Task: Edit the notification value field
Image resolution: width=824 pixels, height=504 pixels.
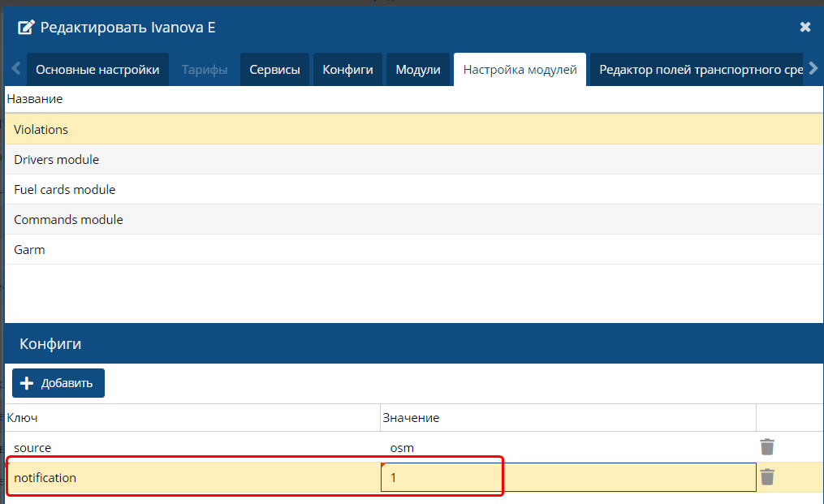Action: (x=567, y=478)
